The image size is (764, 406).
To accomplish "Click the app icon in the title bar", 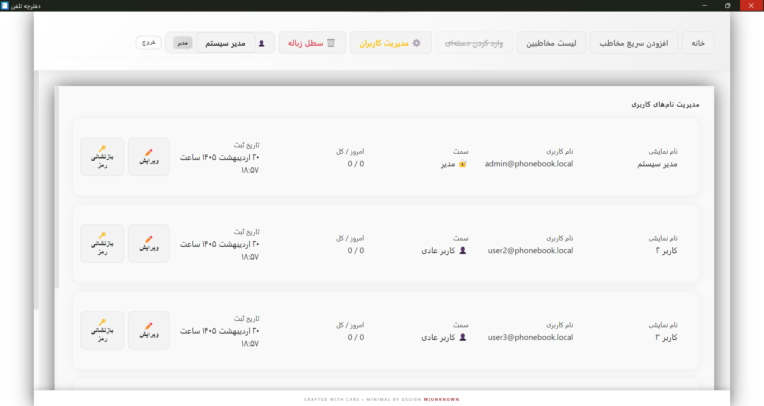I will pos(5,5).
